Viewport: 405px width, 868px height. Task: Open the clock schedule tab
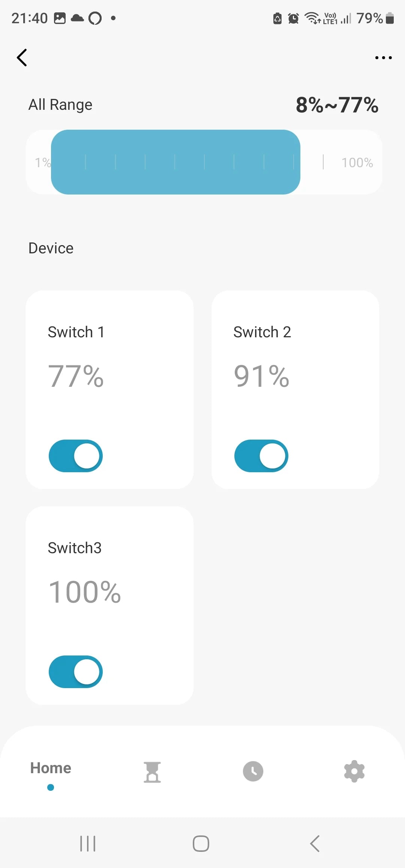tap(253, 771)
